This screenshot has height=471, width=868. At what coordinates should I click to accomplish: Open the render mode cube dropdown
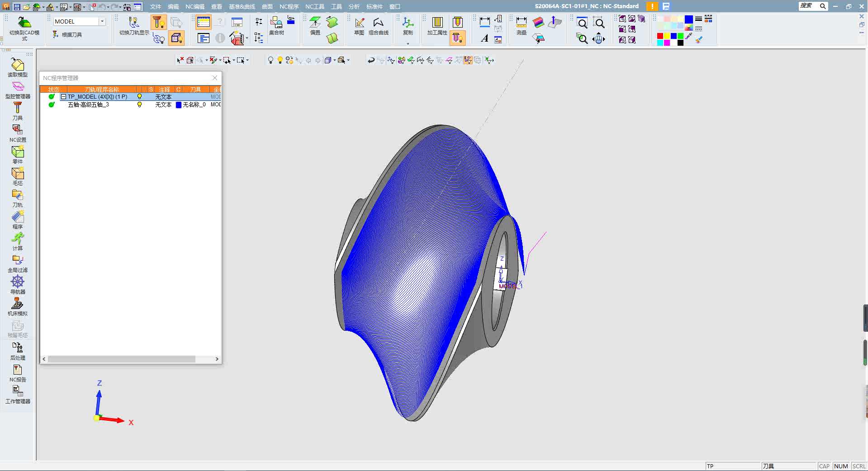coord(334,60)
